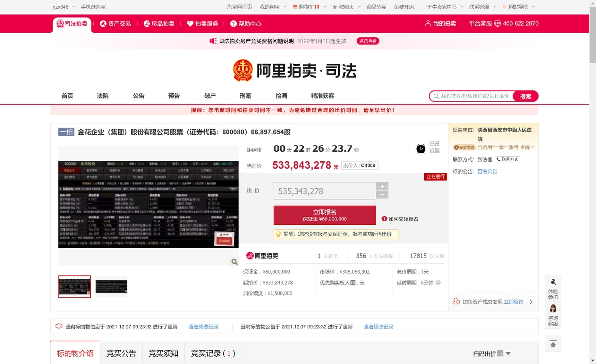596x364 pixels.
Task: Open the 拍卖服务 tab
Action: click(202, 23)
